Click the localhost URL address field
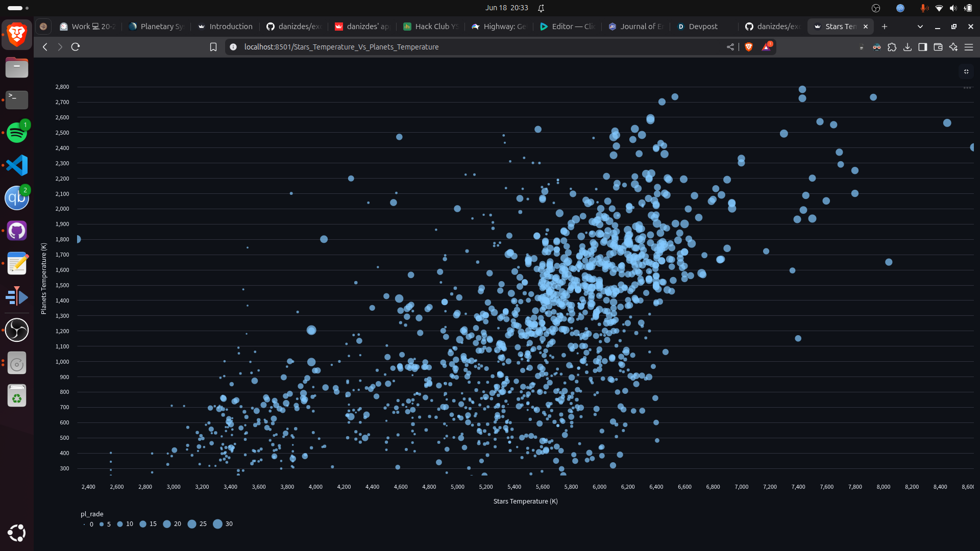 [x=341, y=47]
